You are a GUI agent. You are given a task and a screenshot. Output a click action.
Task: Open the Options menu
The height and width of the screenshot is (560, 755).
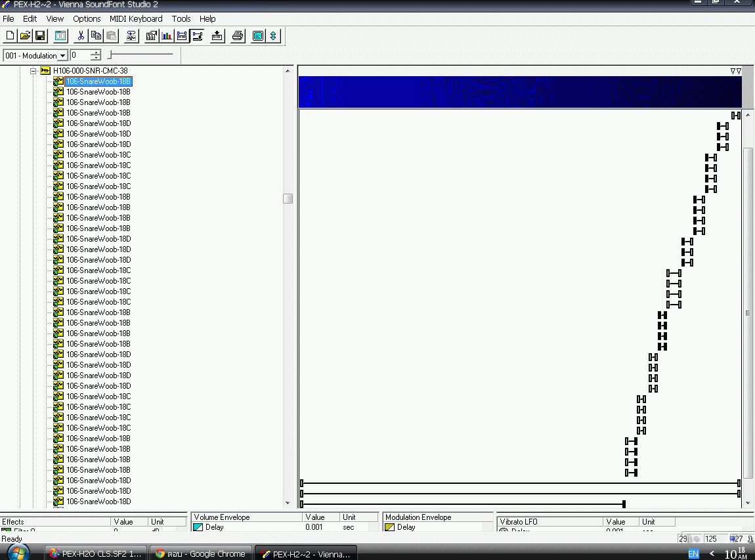[87, 19]
